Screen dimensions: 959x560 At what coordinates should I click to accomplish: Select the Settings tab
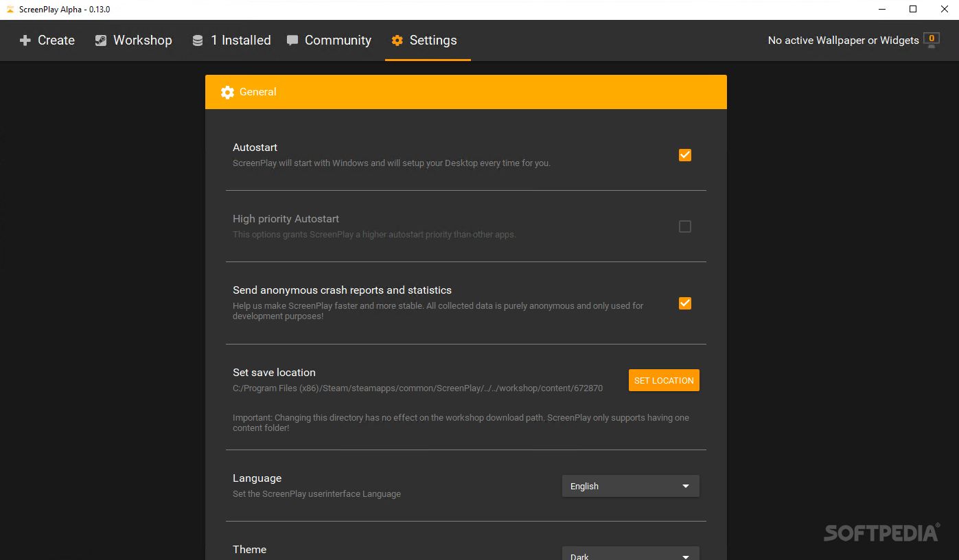[x=428, y=40]
